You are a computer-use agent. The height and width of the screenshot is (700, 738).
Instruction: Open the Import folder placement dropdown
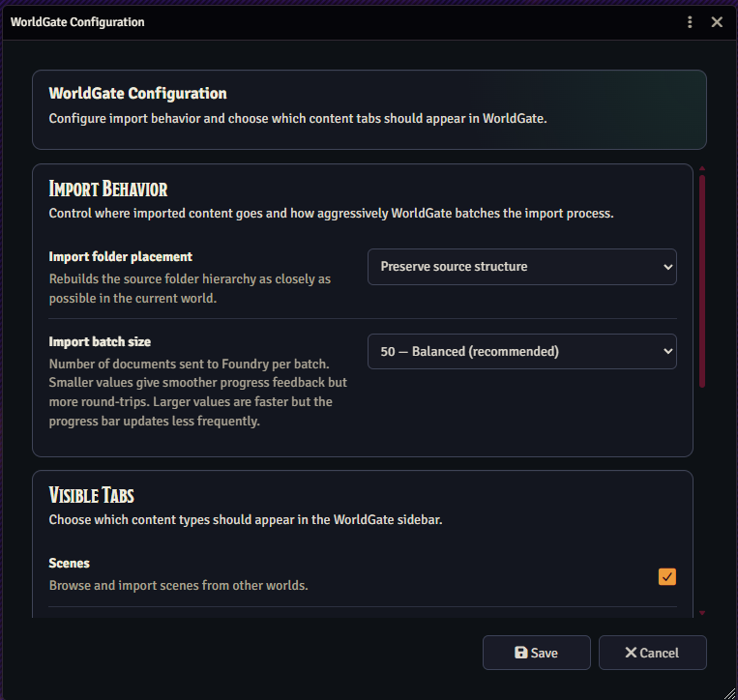point(522,267)
